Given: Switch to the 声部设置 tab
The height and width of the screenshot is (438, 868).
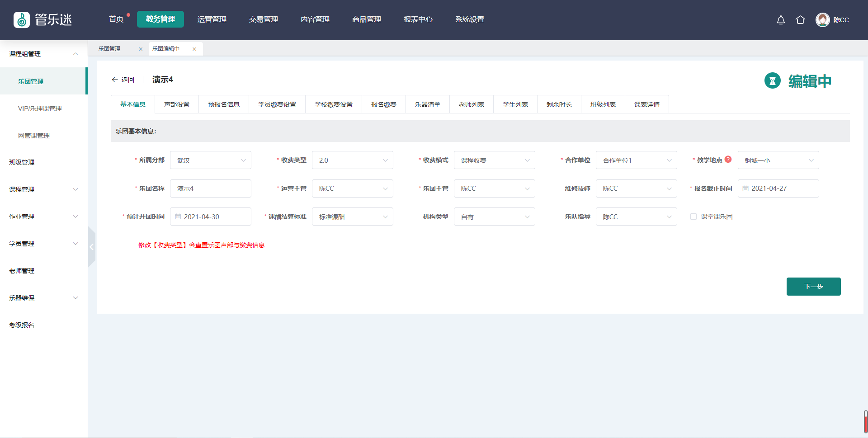Looking at the screenshot, I should pos(177,104).
